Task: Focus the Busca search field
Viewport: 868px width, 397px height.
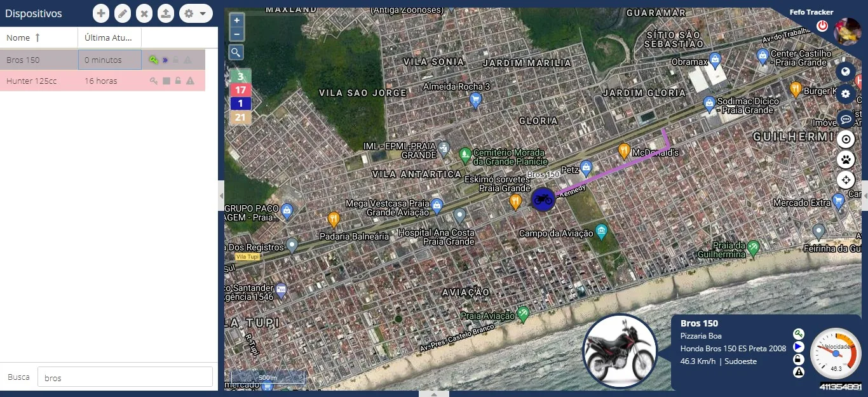Action: (x=125, y=377)
